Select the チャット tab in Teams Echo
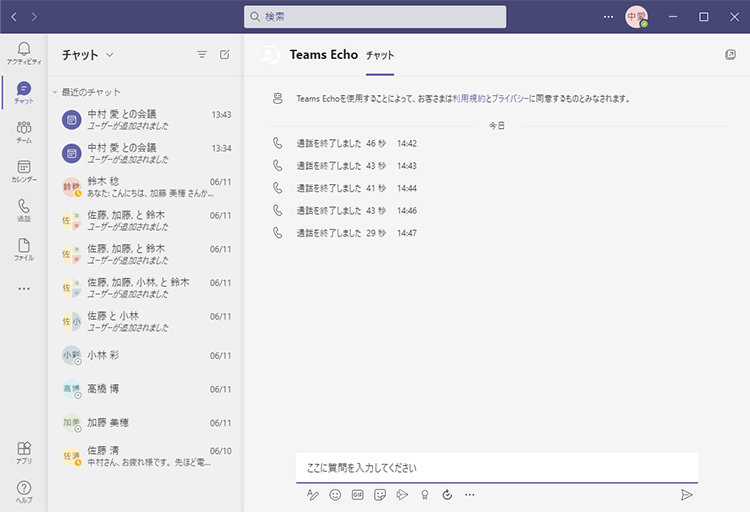 pyautogui.click(x=380, y=56)
